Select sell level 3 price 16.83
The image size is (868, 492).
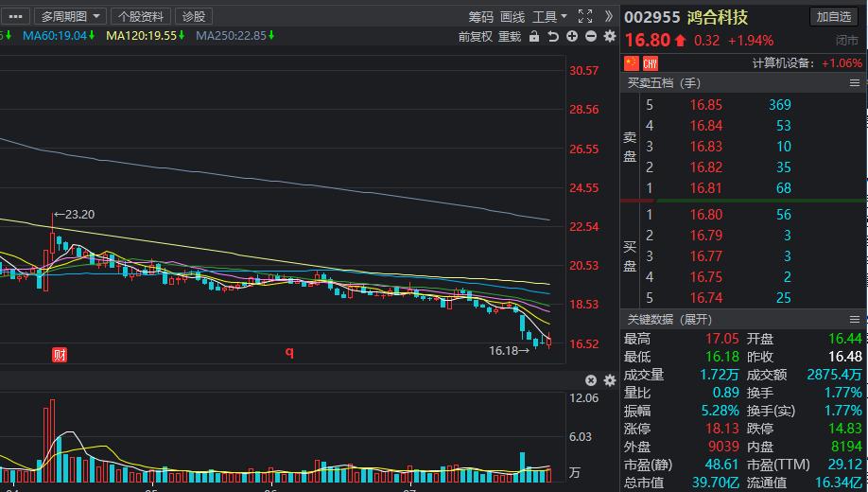(x=705, y=147)
